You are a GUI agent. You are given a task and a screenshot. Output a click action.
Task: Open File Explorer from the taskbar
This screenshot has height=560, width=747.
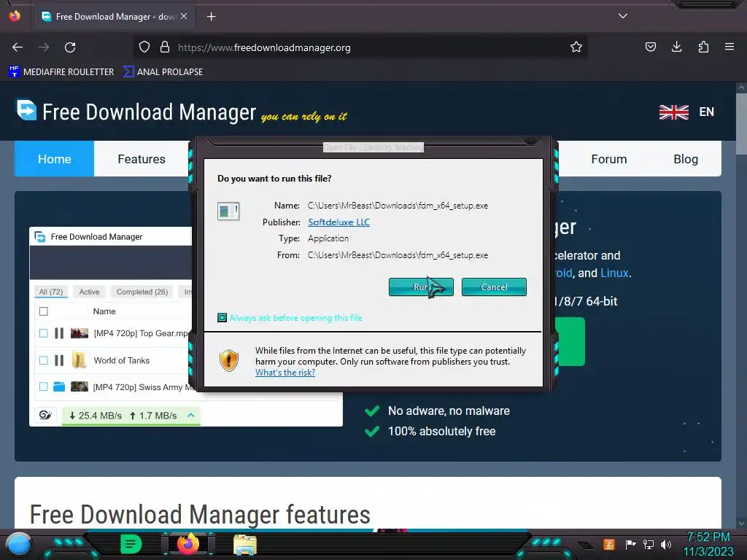click(245, 545)
